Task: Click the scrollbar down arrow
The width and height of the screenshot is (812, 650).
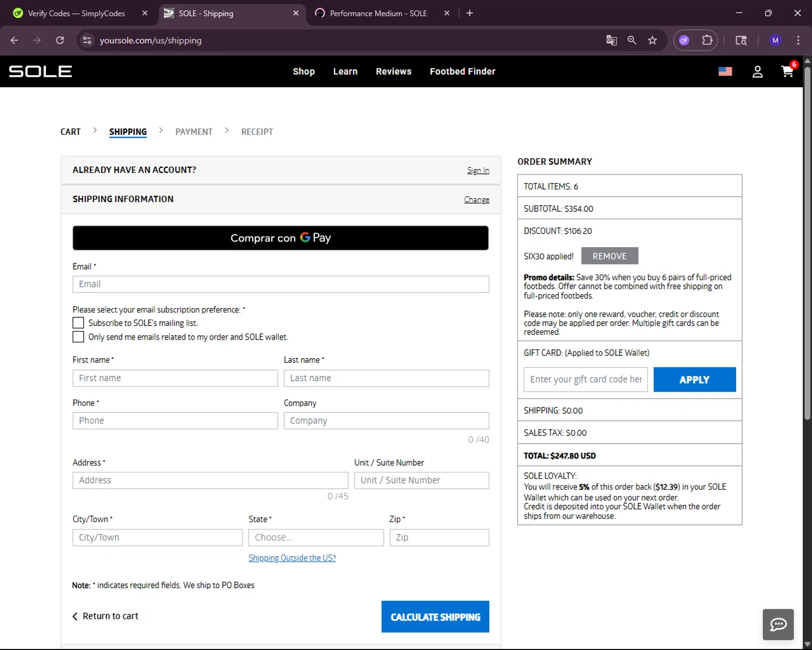Action: pos(807,644)
